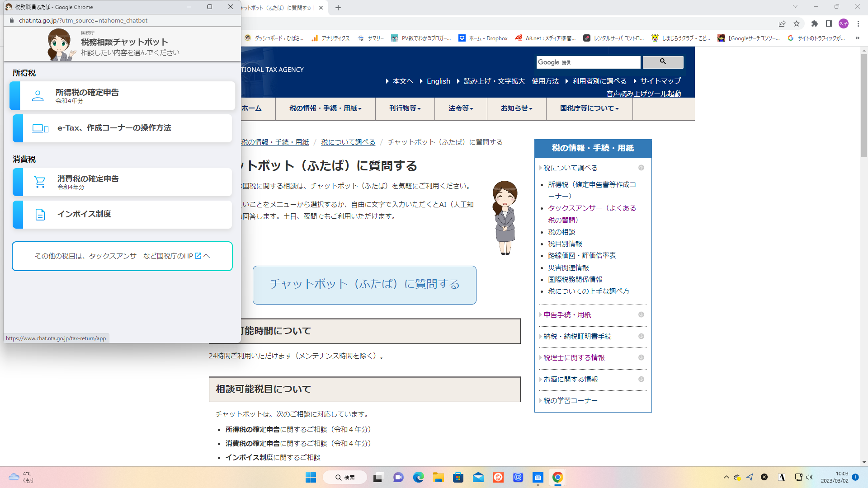Open 税の学習コーナー sidebar link
The height and width of the screenshot is (488, 868).
tap(571, 401)
